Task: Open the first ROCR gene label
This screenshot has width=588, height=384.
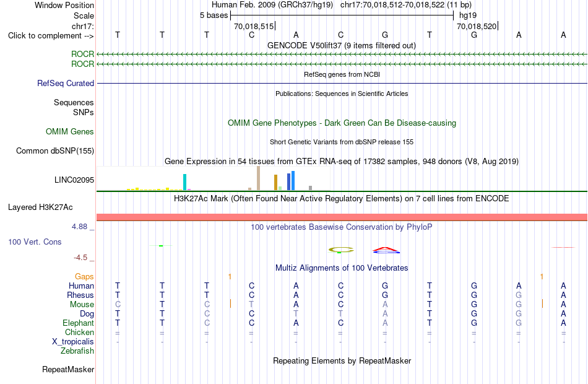Action: (82, 54)
